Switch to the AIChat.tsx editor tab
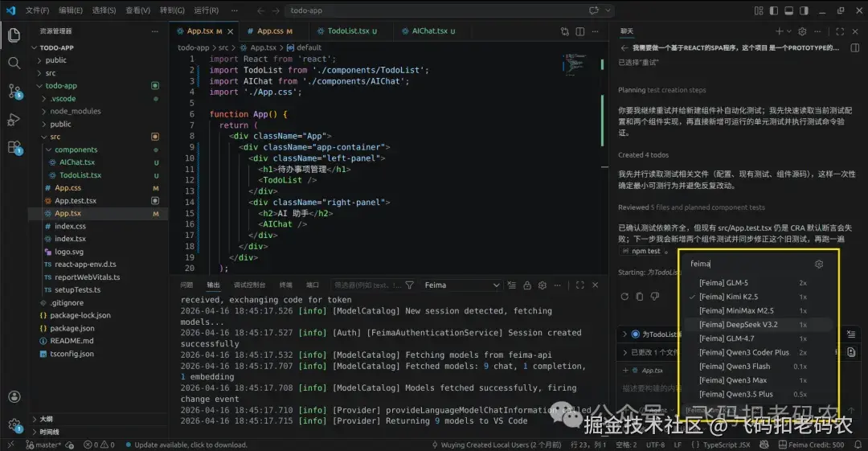Screen dimensions: 868x451 tap(428, 31)
